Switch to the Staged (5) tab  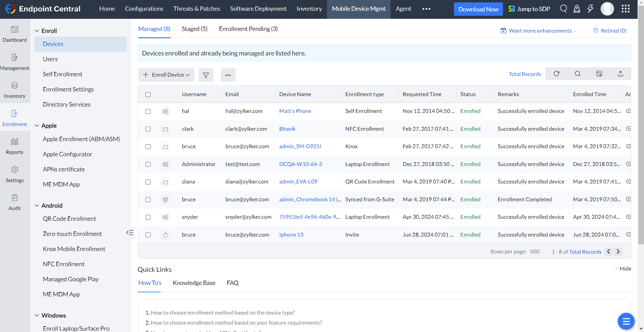point(194,29)
